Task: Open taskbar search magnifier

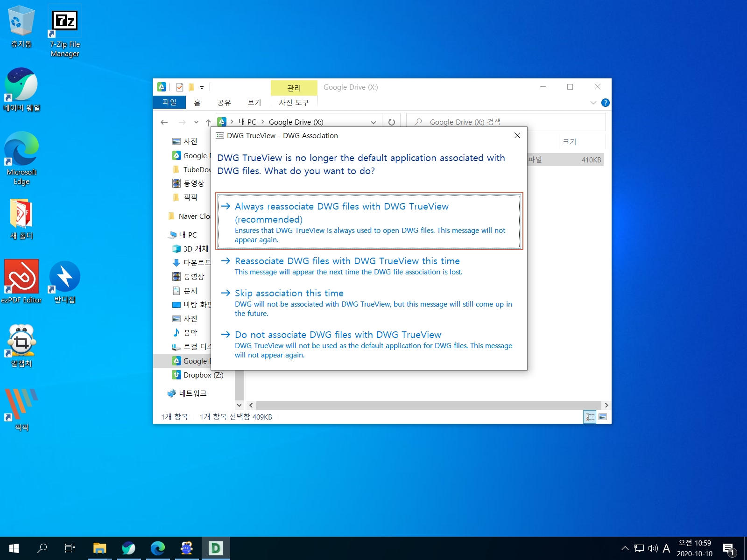Action: [x=42, y=548]
